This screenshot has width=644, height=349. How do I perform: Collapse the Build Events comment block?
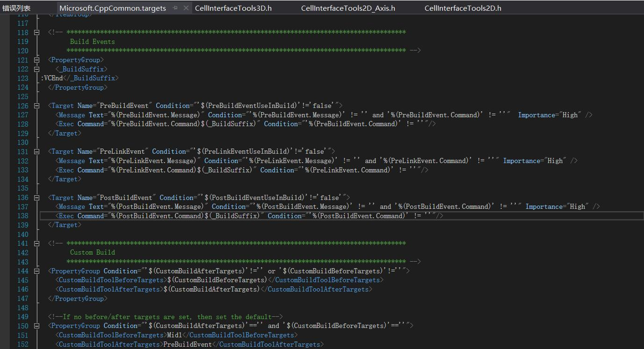[36, 32]
